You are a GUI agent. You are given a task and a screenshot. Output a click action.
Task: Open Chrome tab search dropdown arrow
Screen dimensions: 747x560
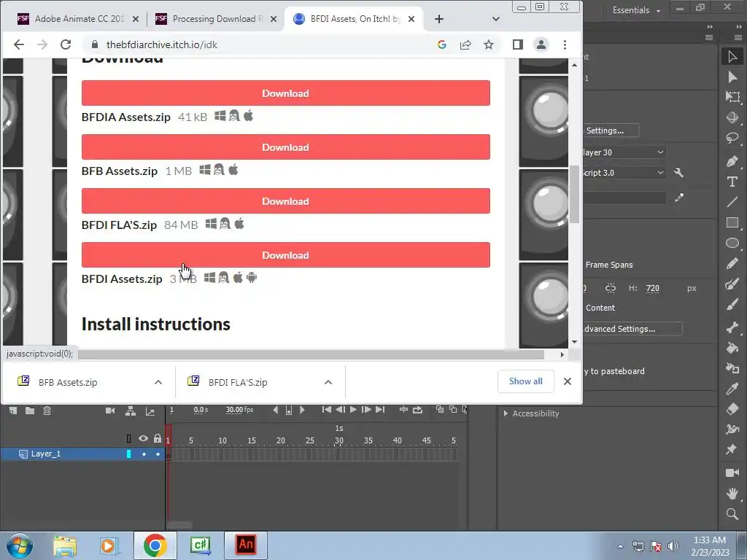pyautogui.click(x=496, y=19)
